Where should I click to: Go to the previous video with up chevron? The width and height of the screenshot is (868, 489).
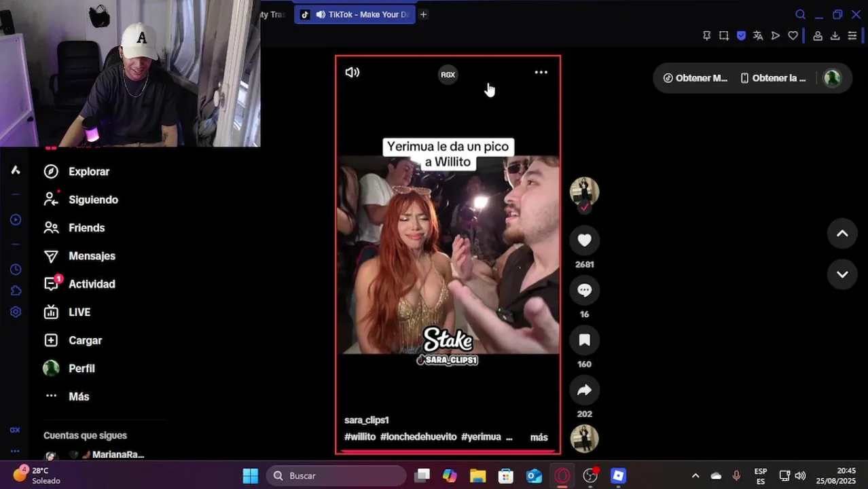(x=842, y=234)
